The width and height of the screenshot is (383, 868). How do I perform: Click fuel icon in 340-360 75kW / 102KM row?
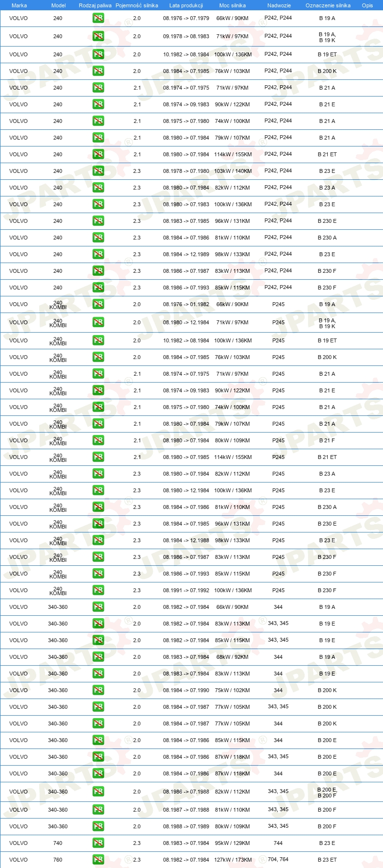click(98, 690)
